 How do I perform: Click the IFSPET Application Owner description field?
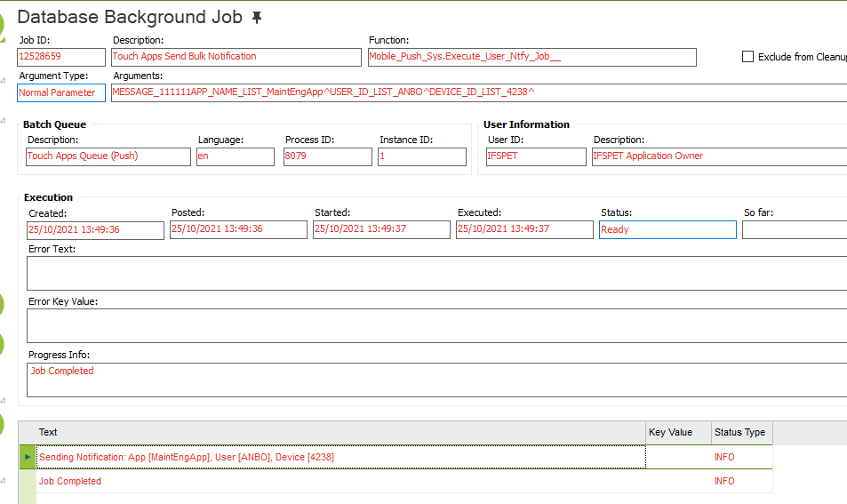coord(720,156)
